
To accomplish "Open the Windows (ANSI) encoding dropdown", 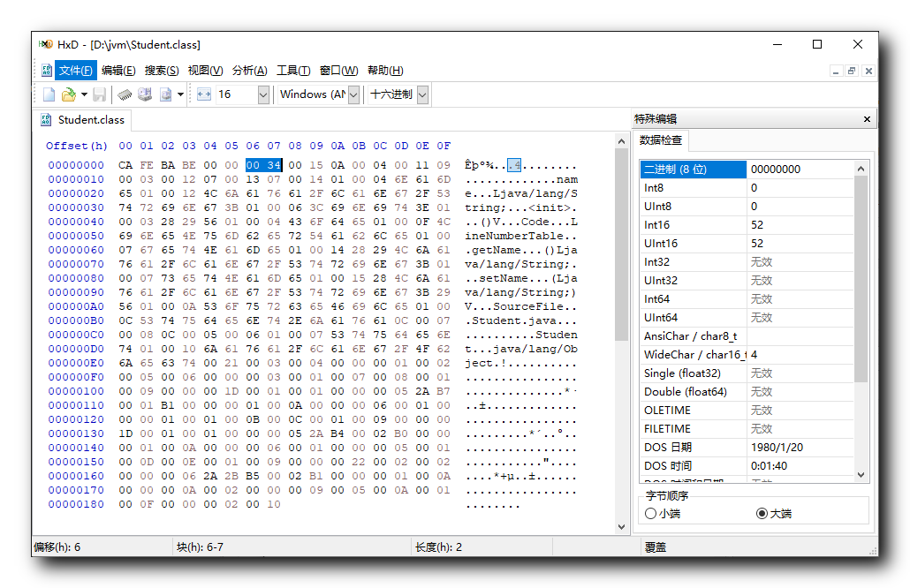I will click(x=353, y=94).
